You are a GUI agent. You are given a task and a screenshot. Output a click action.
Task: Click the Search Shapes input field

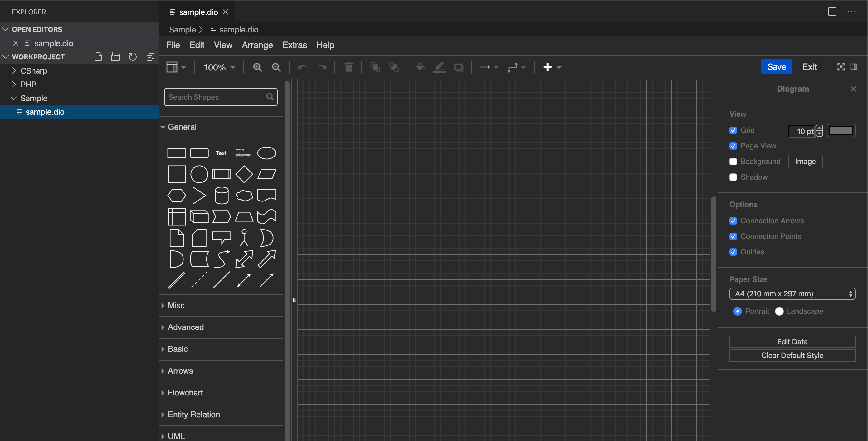click(221, 97)
